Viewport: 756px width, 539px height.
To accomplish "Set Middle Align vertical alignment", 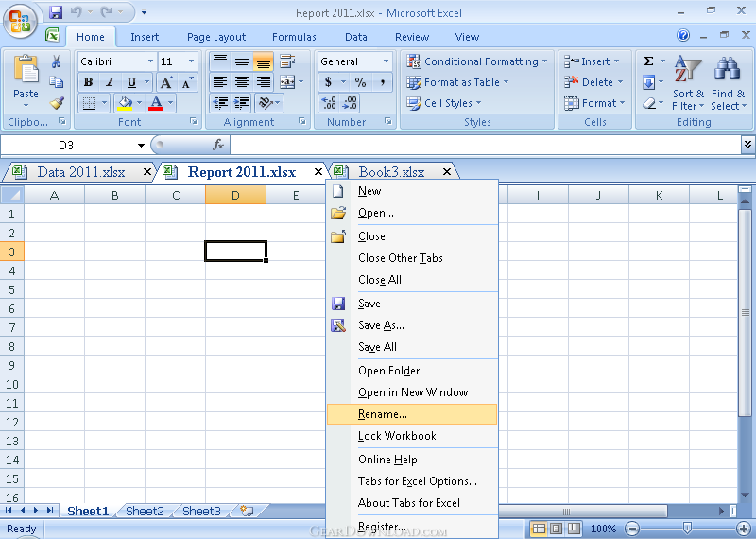I will pos(242,61).
